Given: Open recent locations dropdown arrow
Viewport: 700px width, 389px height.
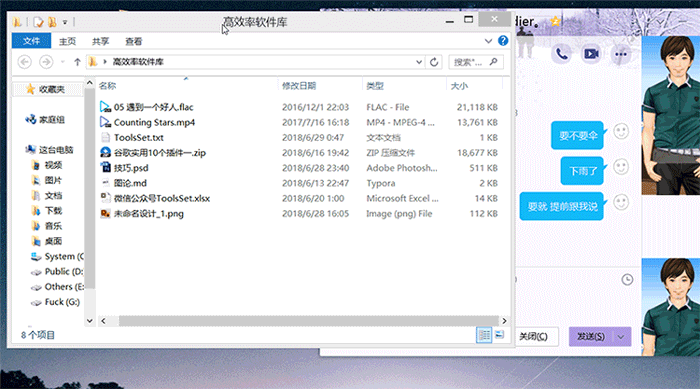Looking at the screenshot, I should click(x=62, y=62).
